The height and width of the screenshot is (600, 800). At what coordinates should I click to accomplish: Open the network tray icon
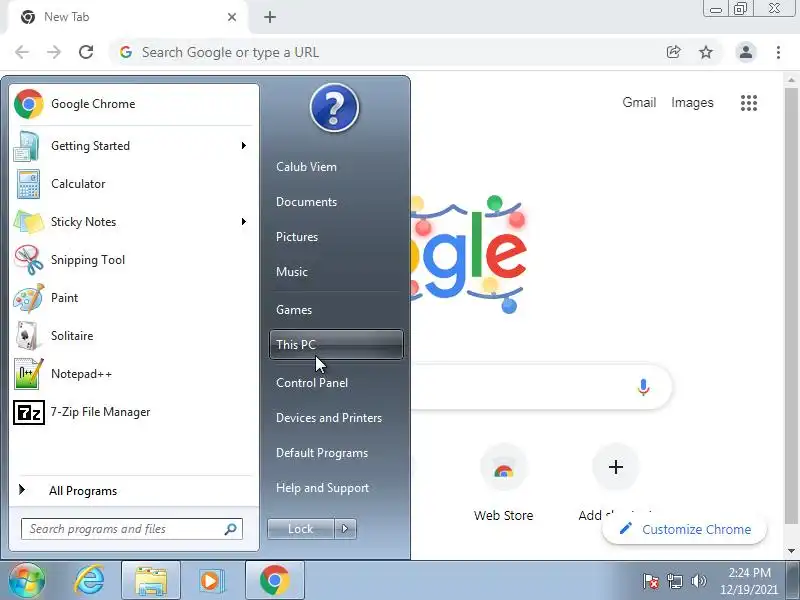(675, 581)
